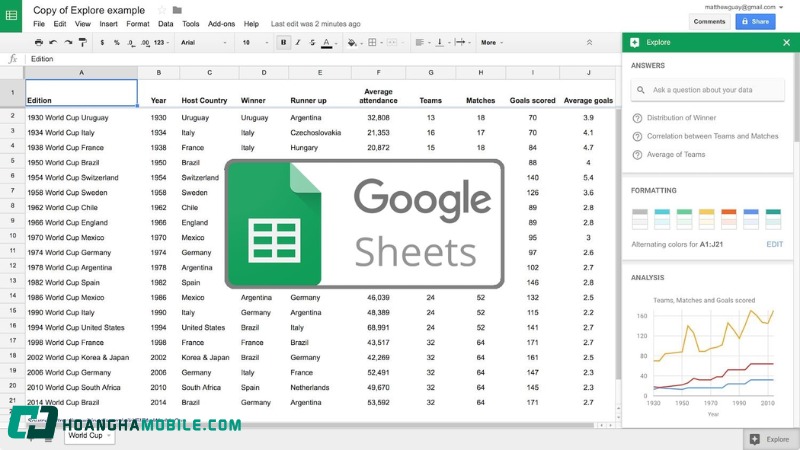The width and height of the screenshot is (800, 450).
Task: Undo the last action
Action: (x=53, y=42)
